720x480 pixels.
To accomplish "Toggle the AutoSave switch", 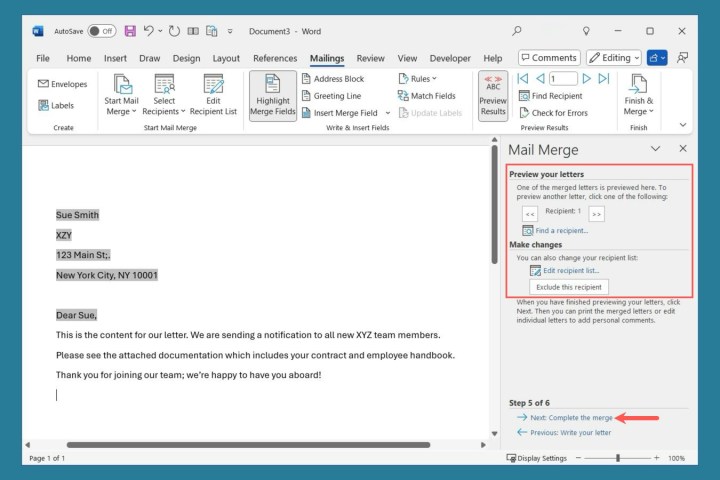I will click(x=101, y=31).
